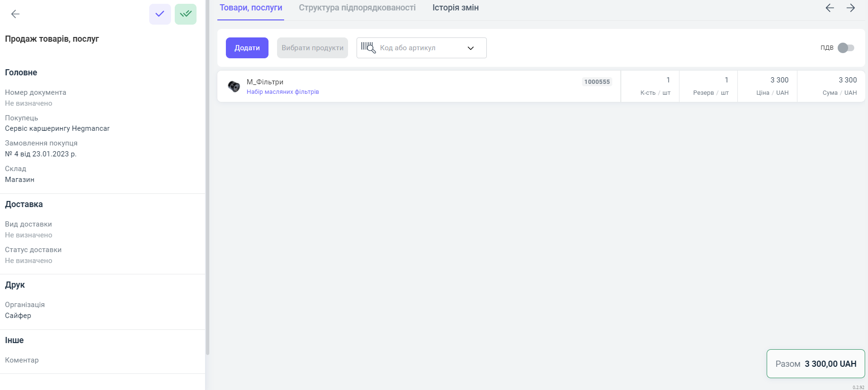Click the М_Фільтри product thumbnail image
868x390 pixels.
234,86
